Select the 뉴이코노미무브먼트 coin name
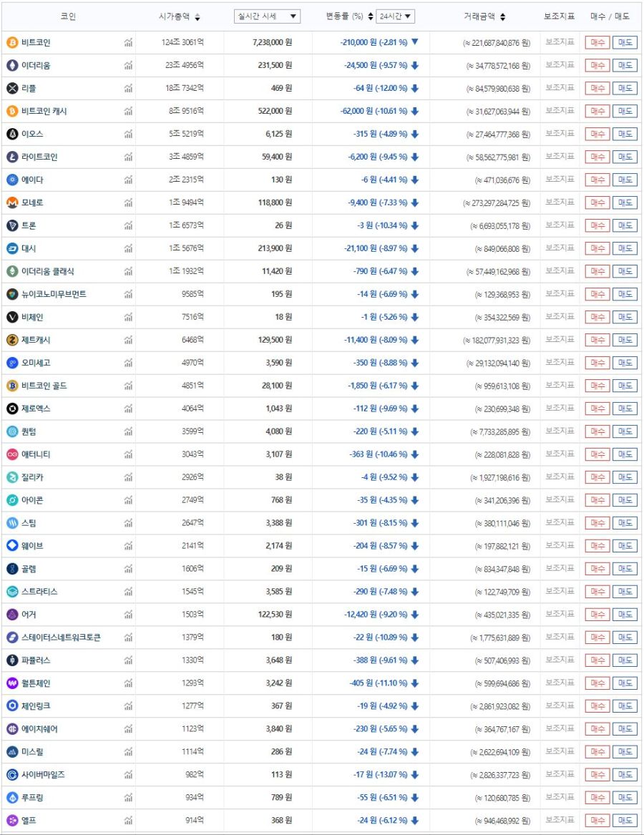644x835 pixels. point(54,294)
